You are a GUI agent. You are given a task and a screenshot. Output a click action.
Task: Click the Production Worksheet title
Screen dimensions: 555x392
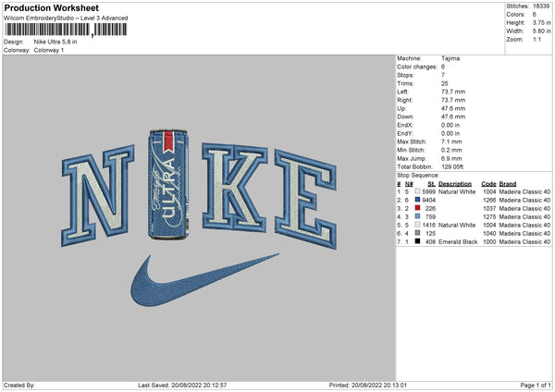(51, 7)
